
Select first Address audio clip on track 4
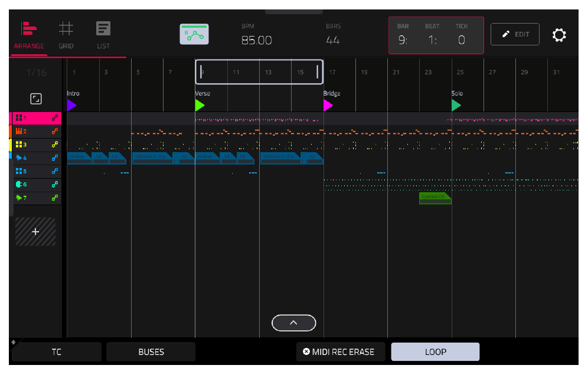[79, 158]
